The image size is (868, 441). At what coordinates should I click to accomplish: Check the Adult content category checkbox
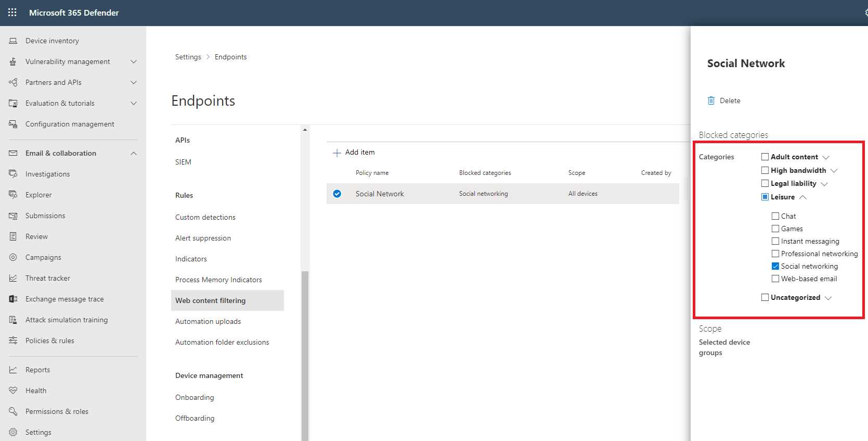(765, 157)
